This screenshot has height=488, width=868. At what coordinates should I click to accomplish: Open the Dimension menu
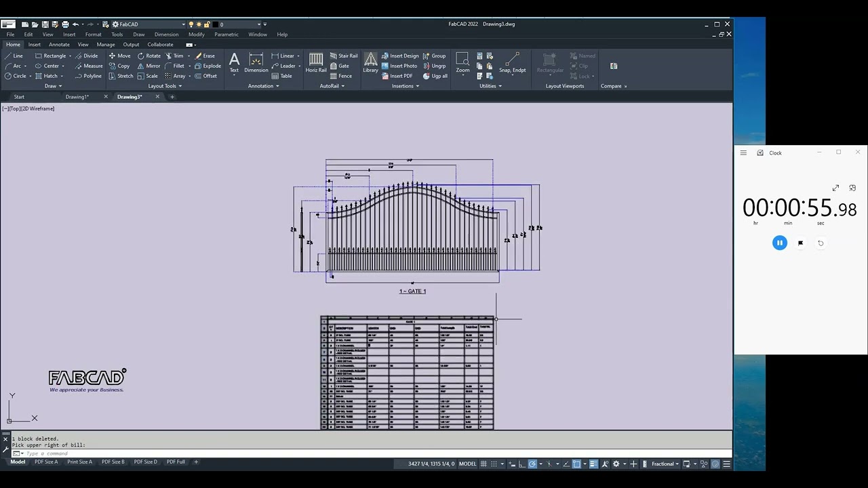pyautogui.click(x=166, y=35)
